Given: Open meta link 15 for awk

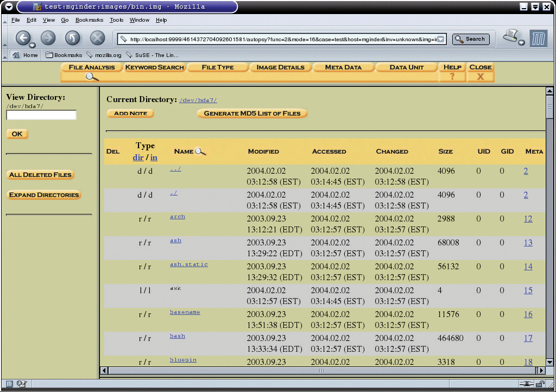Looking at the screenshot, I should [528, 290].
